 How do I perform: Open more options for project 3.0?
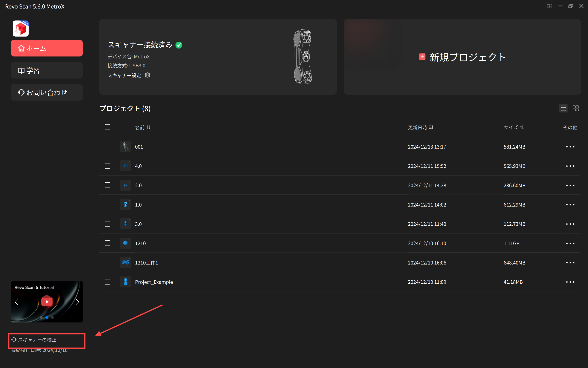pyautogui.click(x=570, y=224)
